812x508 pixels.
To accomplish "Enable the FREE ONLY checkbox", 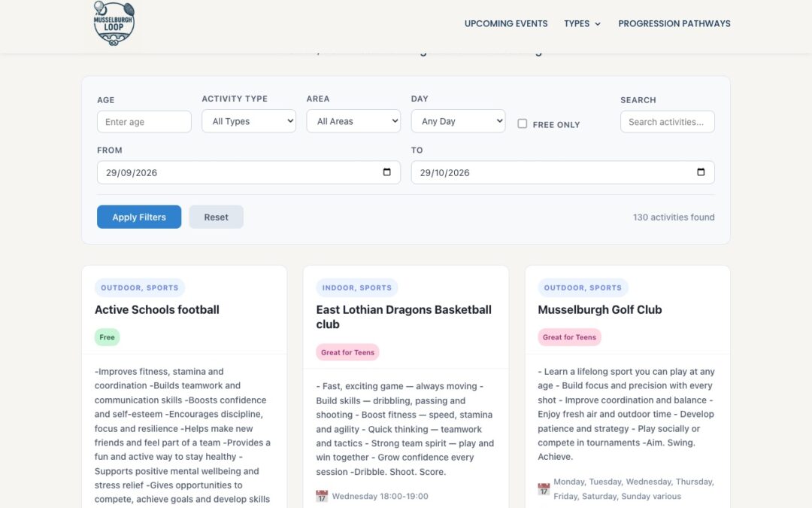I will click(522, 124).
